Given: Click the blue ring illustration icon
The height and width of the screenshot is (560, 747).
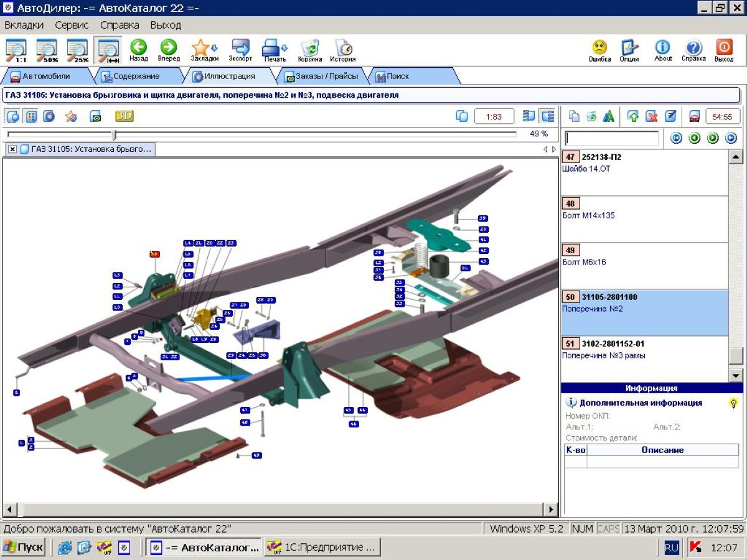Looking at the screenshot, I should pos(49,116).
